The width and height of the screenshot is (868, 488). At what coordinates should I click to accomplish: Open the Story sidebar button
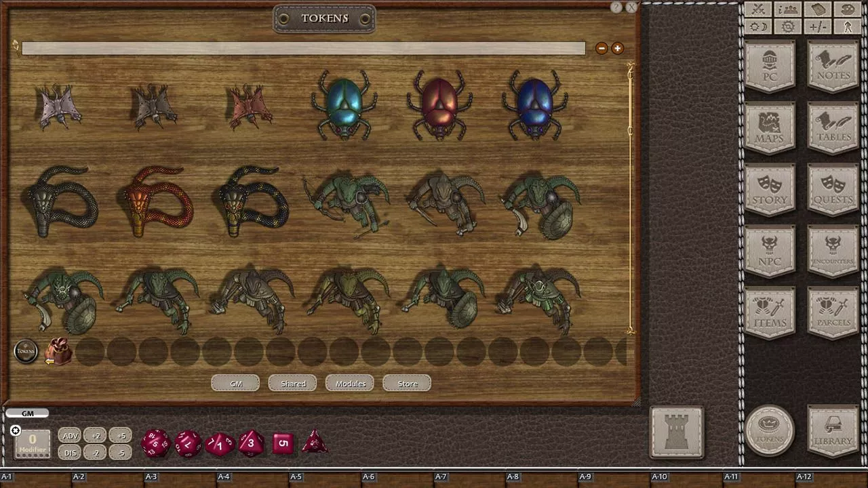770,190
